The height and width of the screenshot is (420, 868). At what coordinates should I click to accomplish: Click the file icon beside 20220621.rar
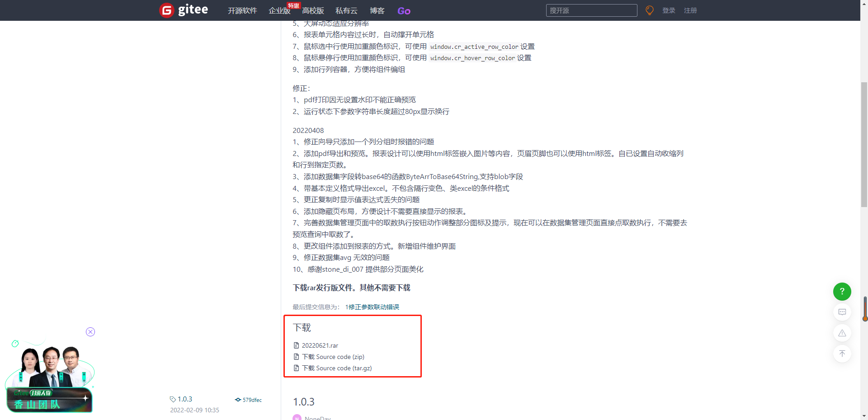(297, 345)
